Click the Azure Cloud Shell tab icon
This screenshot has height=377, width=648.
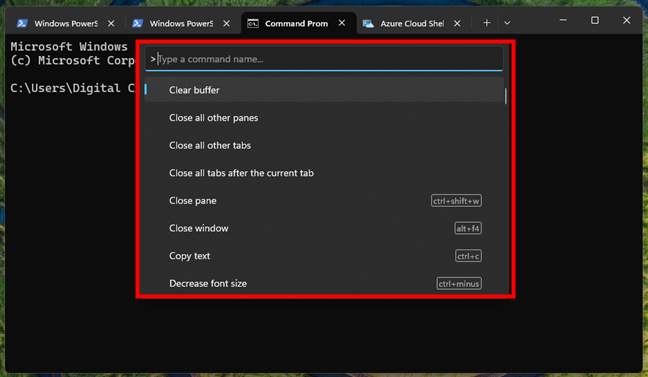(368, 24)
